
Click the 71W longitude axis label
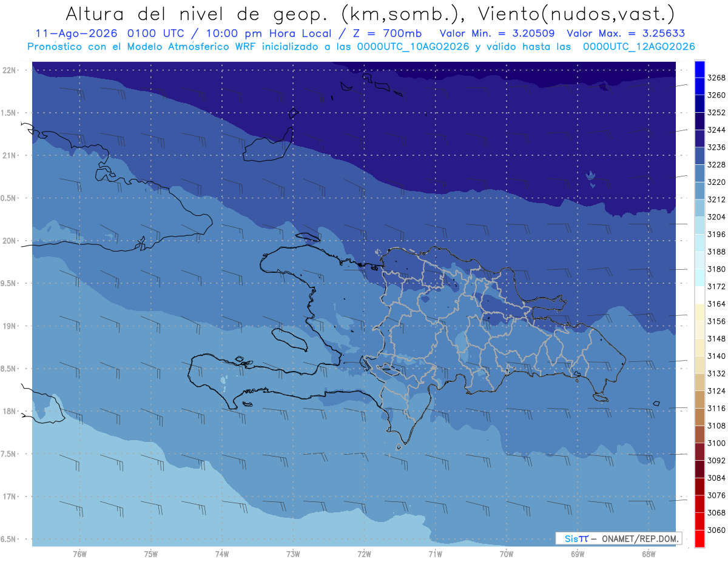[x=435, y=554]
